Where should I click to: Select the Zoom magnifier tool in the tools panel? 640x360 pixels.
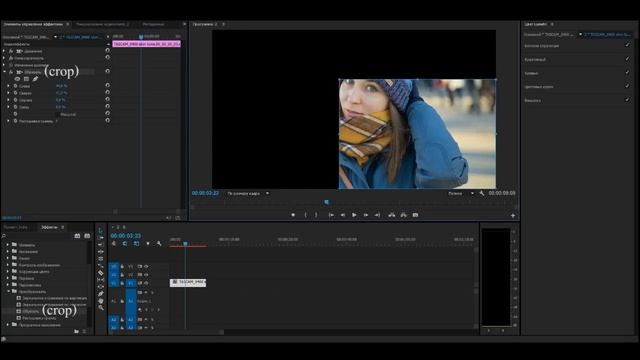click(100, 308)
